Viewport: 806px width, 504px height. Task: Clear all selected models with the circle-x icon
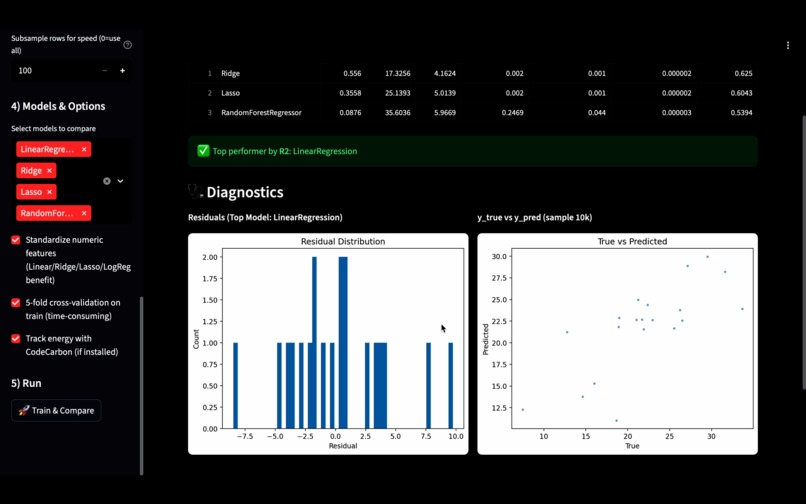[x=106, y=181]
